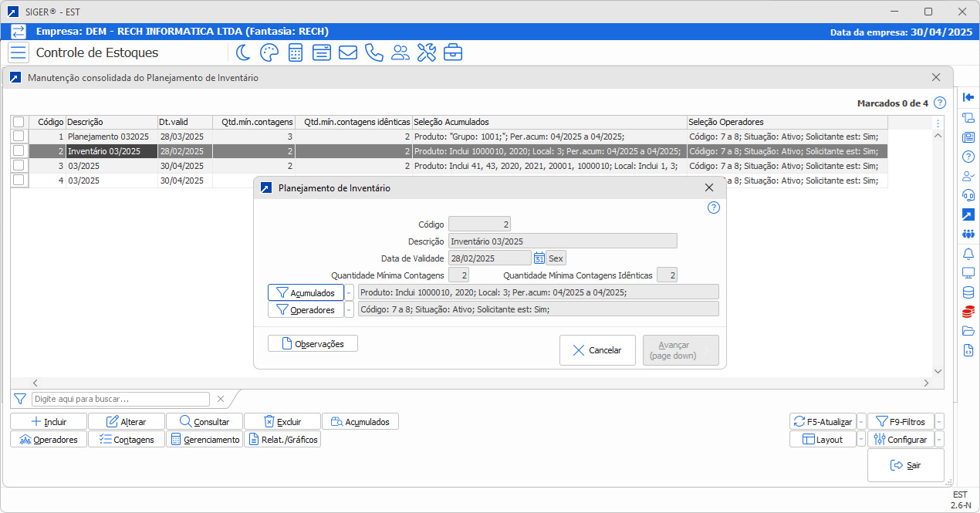Image resolution: width=980 pixels, height=513 pixels.
Task: Click the envelope email icon
Action: pyautogui.click(x=348, y=52)
